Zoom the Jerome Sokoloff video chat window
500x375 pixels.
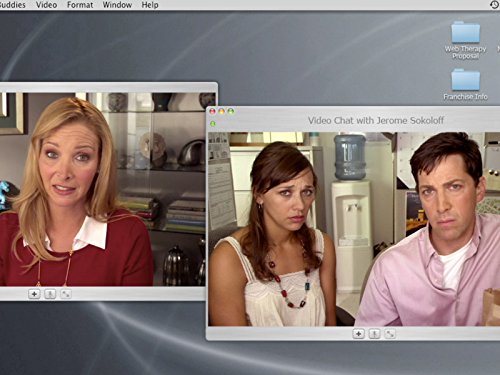[x=231, y=111]
